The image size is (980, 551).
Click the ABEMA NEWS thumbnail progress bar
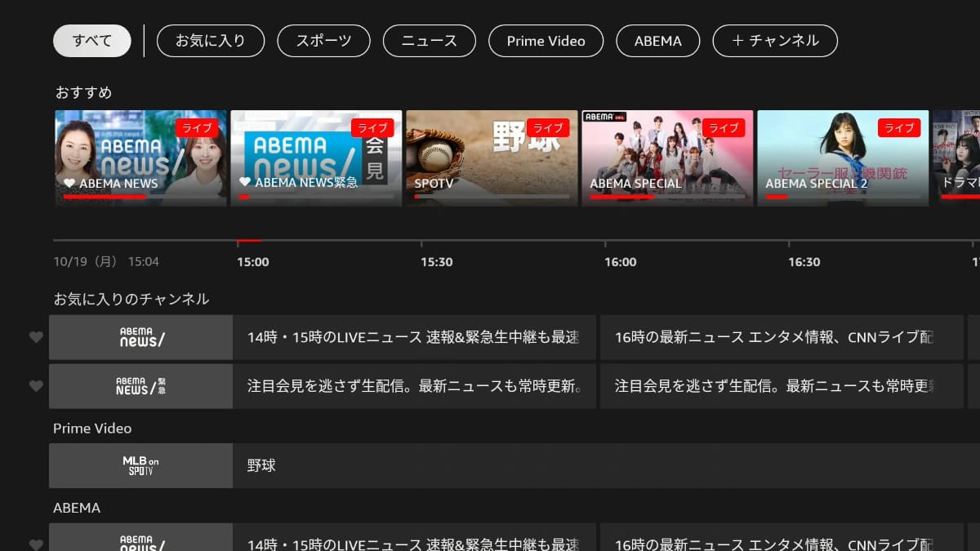(140, 197)
